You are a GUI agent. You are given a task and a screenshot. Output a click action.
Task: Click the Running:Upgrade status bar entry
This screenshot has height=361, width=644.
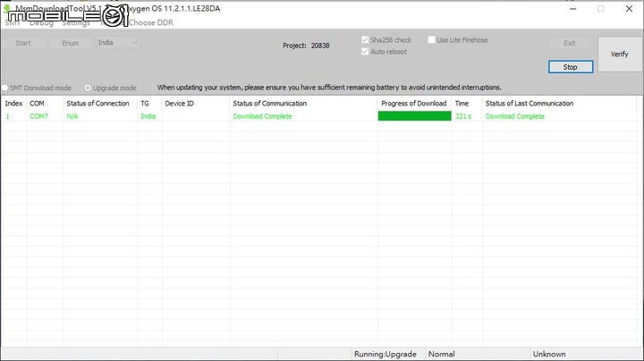tap(386, 354)
